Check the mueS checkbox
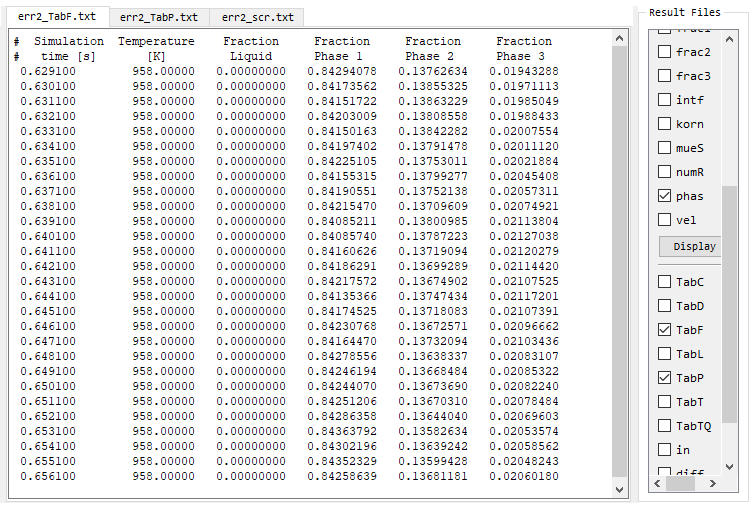 click(x=664, y=148)
